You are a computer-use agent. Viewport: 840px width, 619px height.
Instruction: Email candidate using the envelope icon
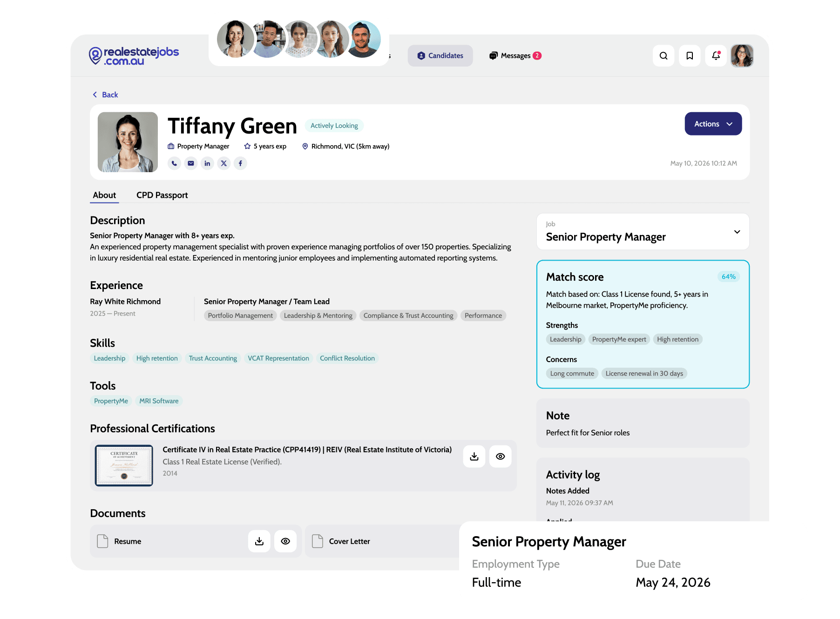[191, 163]
